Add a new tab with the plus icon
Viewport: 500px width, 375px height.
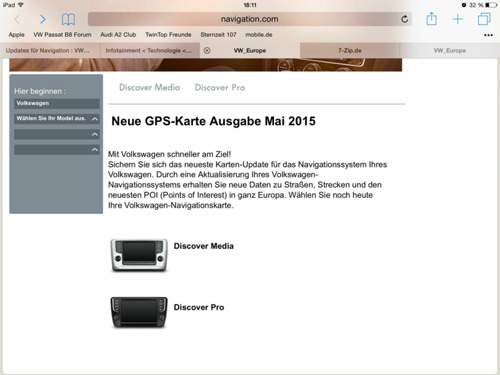(458, 19)
